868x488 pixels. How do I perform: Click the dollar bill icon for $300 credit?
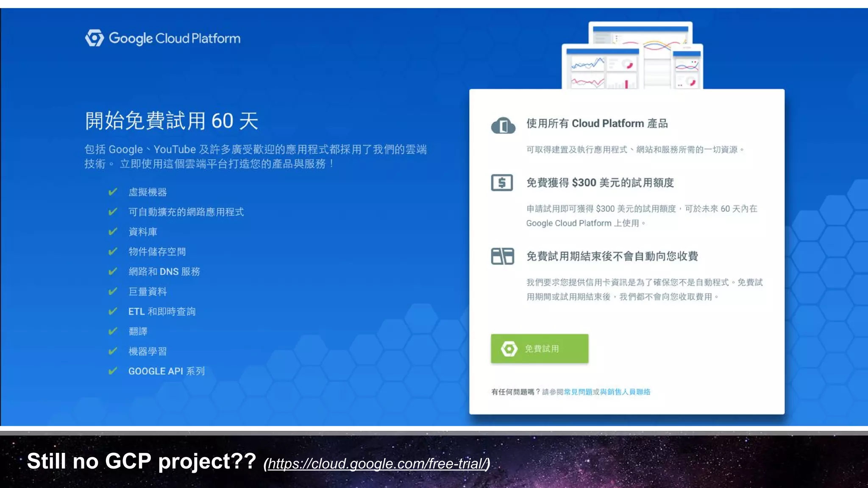coord(502,183)
